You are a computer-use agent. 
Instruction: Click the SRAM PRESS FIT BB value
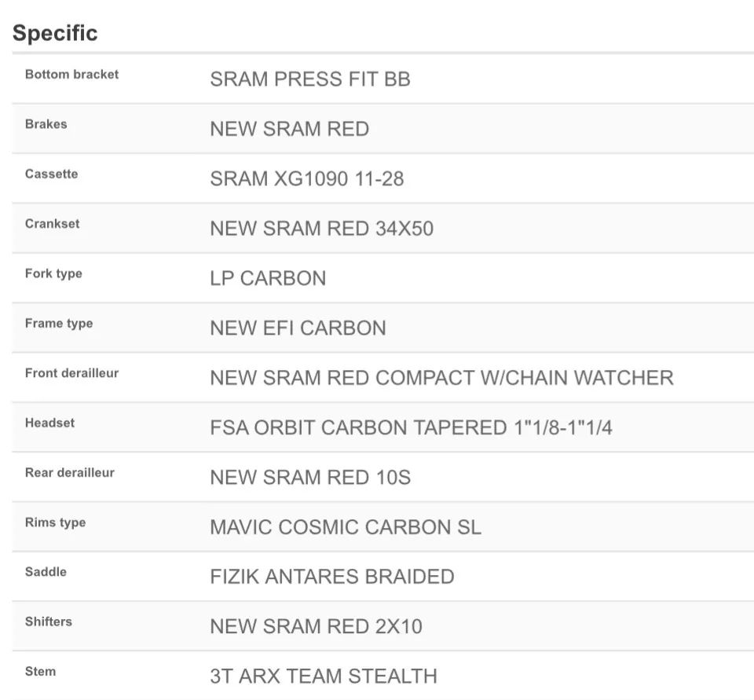[x=309, y=79]
